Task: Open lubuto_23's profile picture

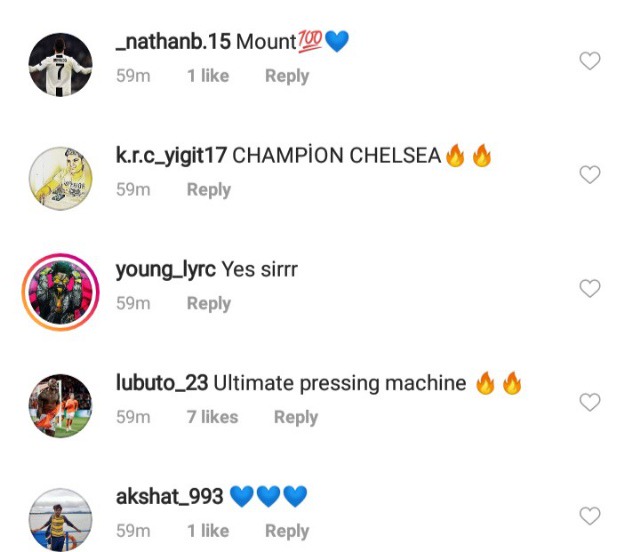Action: coord(59,405)
